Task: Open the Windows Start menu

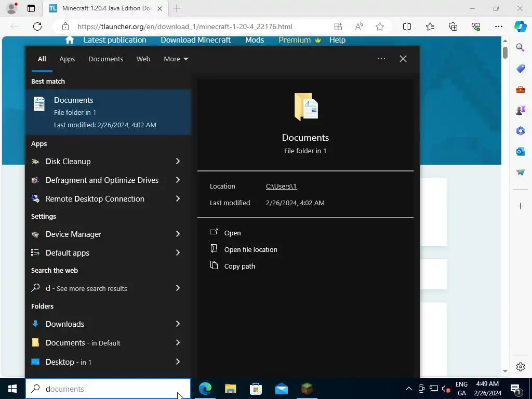Action: (x=12, y=389)
